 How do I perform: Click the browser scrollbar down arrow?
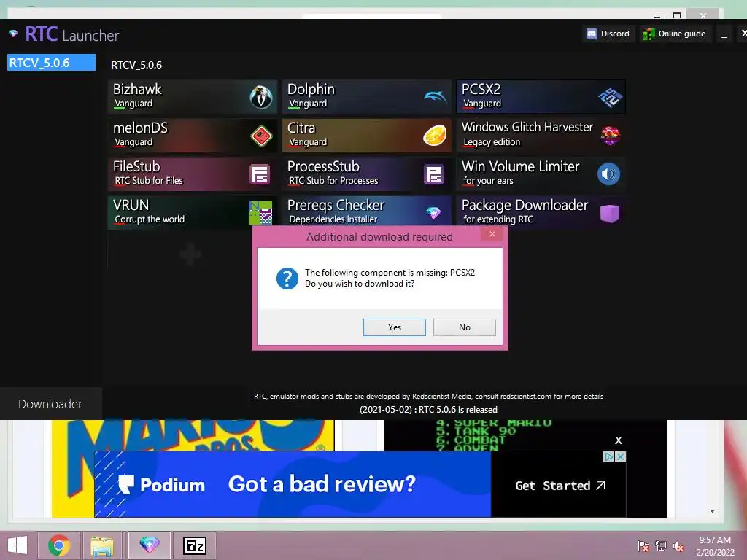(x=712, y=511)
